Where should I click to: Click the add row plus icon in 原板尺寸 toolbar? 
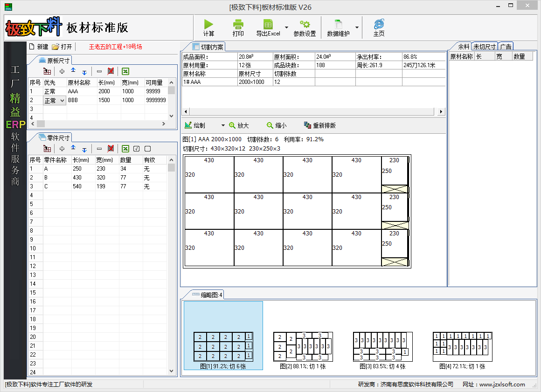pyautogui.click(x=62, y=71)
